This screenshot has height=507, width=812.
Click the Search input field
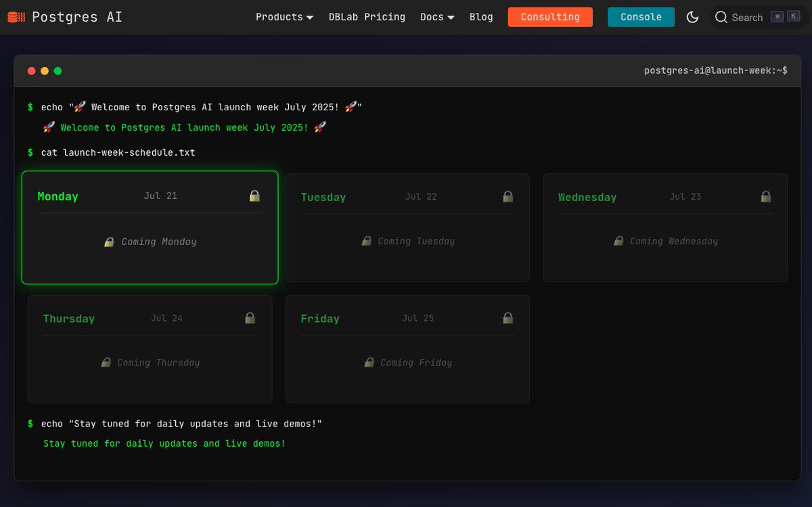tap(759, 17)
